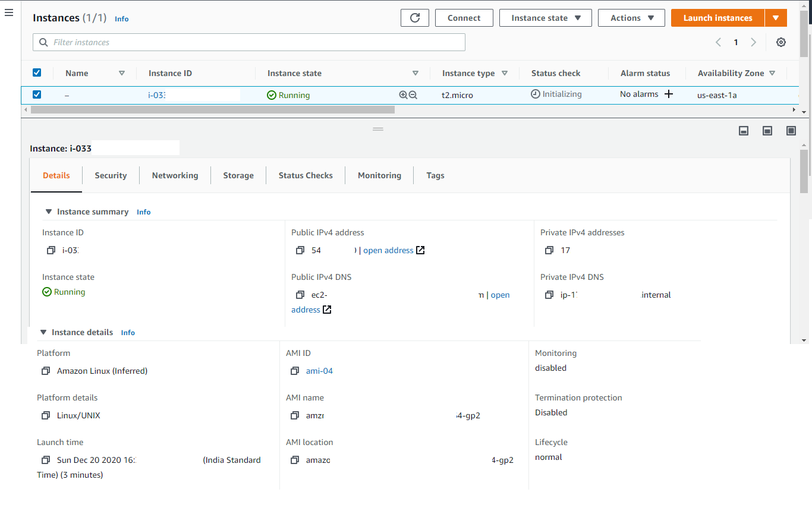Viewport: 812px width, 511px height.
Task: Open Info link beside Instance summary
Action: (x=144, y=212)
